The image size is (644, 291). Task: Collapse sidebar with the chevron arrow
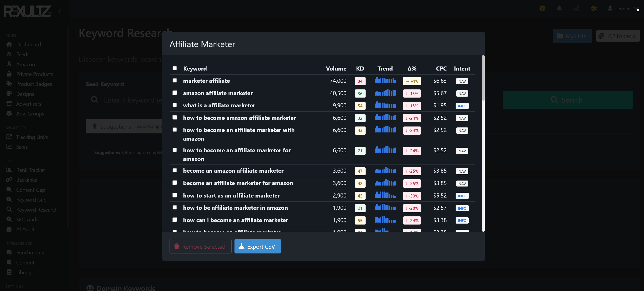click(59, 11)
